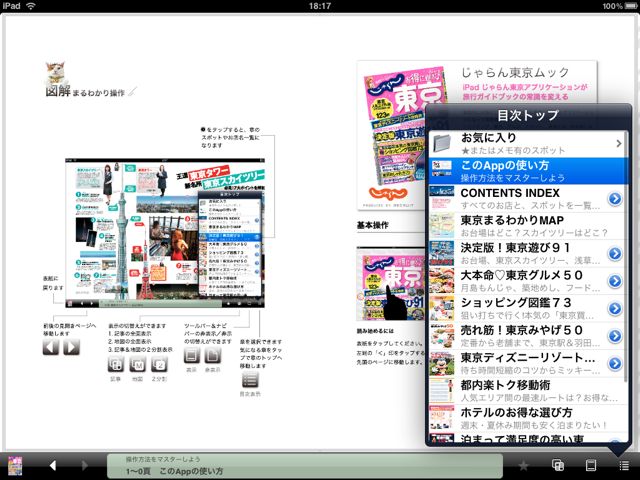Tap the cover with pointing hand under 基本操作

coord(391,284)
